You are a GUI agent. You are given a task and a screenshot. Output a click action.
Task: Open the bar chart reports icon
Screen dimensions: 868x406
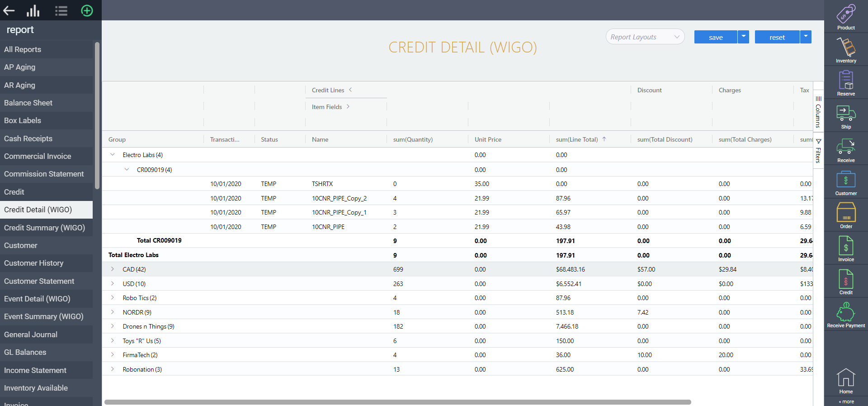(x=33, y=10)
